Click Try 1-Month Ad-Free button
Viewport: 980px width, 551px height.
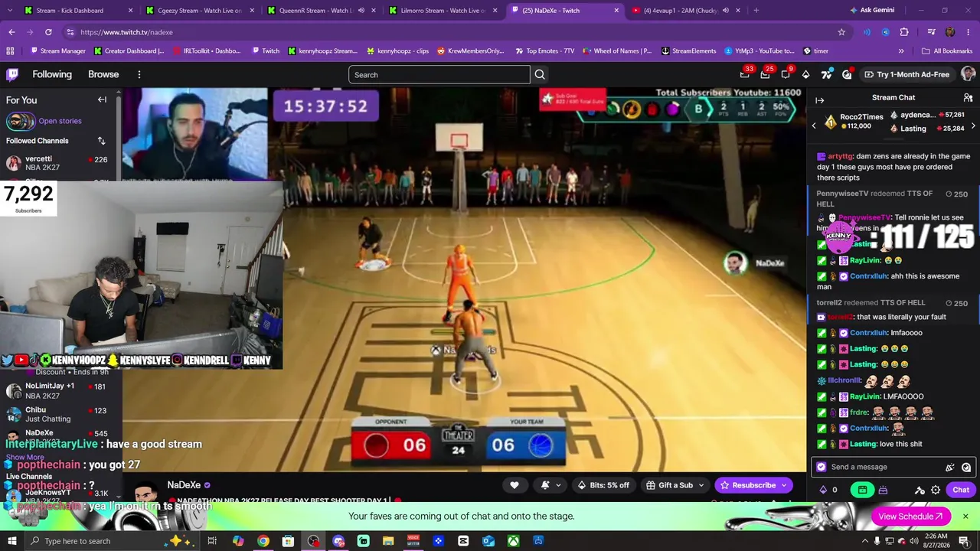(906, 74)
